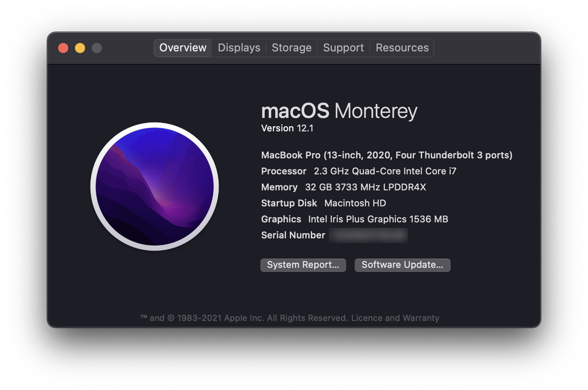Click the 2.3 GHz Quad-Core processor value
This screenshot has height=390, width=588.
385,171
